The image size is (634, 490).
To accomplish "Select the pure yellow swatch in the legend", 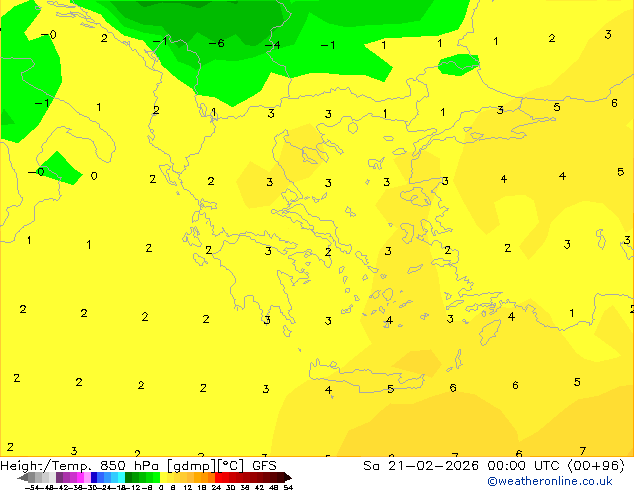I will (x=163, y=477).
